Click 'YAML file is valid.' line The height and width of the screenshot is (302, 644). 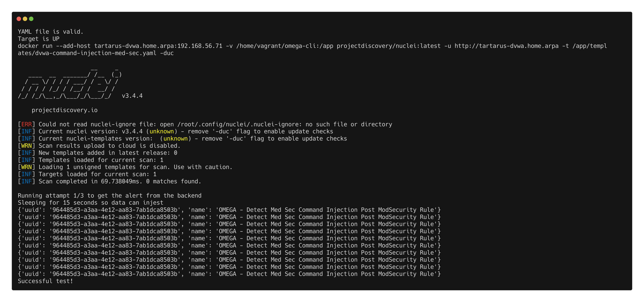click(50, 32)
